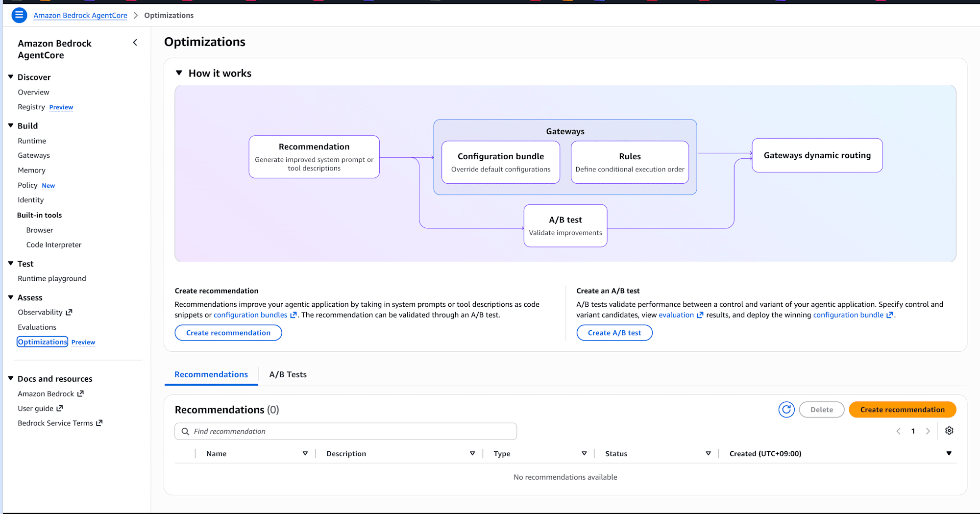Open Amazon Bedrock AgentCore breadcrumb link
Screen dimensions: 980x514
[80, 15]
